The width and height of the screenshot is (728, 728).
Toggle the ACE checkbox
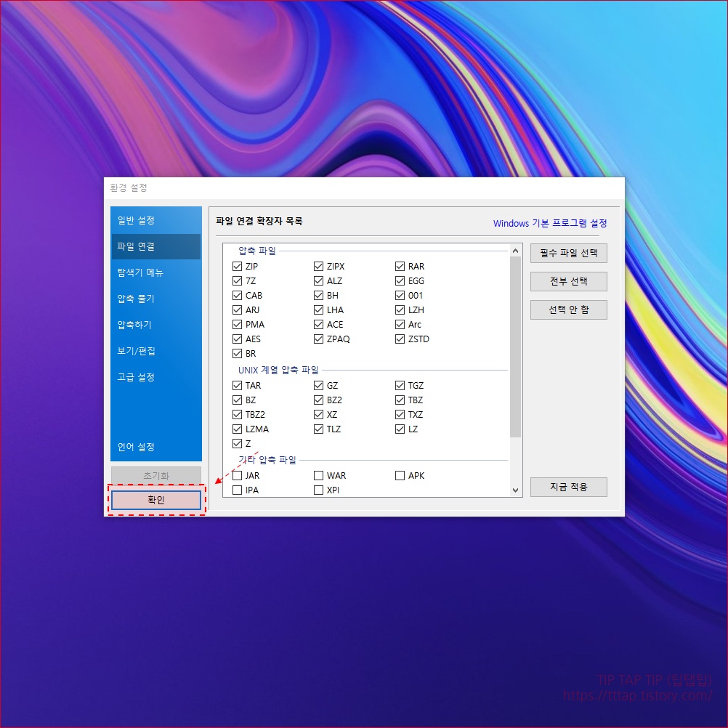coord(318,325)
